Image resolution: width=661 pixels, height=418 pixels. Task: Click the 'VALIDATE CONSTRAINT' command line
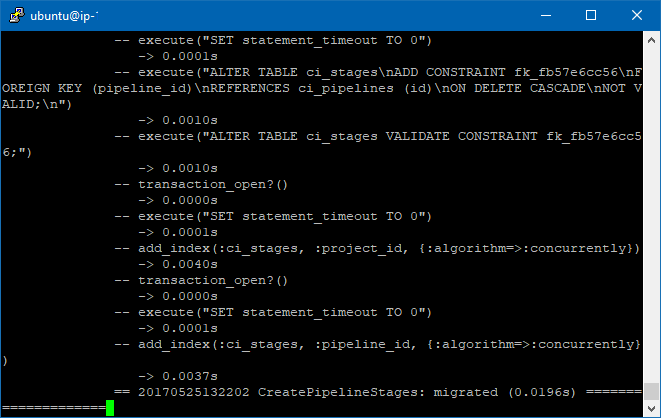point(378,136)
